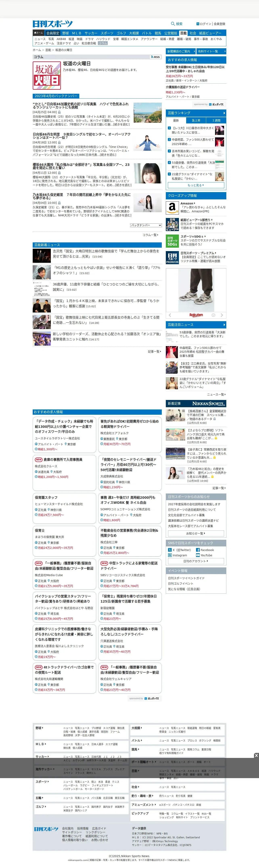
Task: Click the Rakuten ad info icon
Action: 213,315
